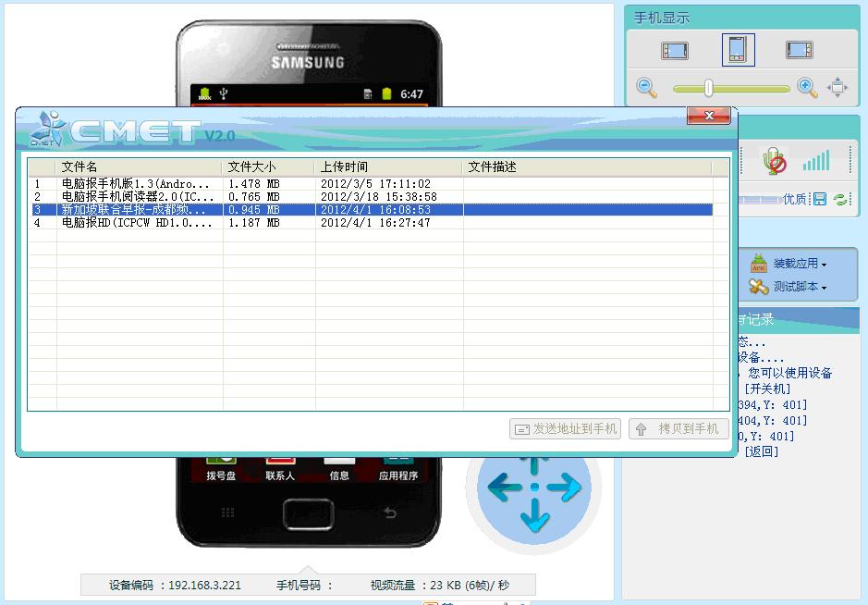Click the center dot of direction pad

534,488
